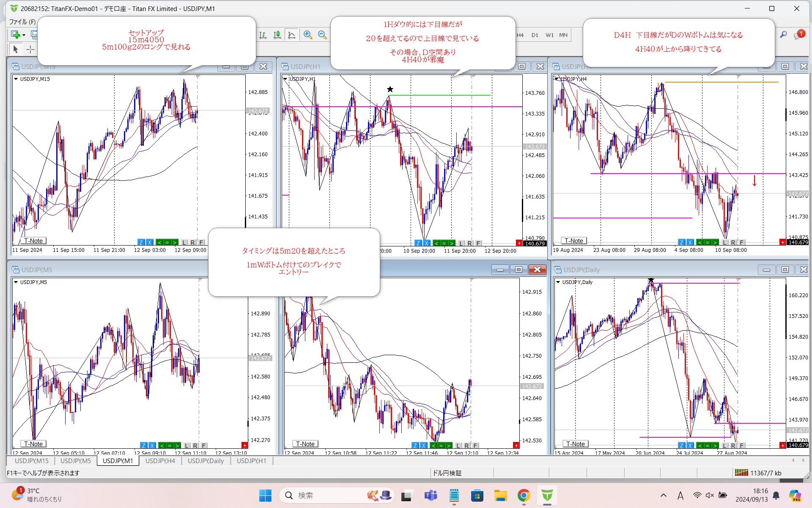Open the new chart dropdown arrow
Screen dimensions: 812x508
pos(24,35)
